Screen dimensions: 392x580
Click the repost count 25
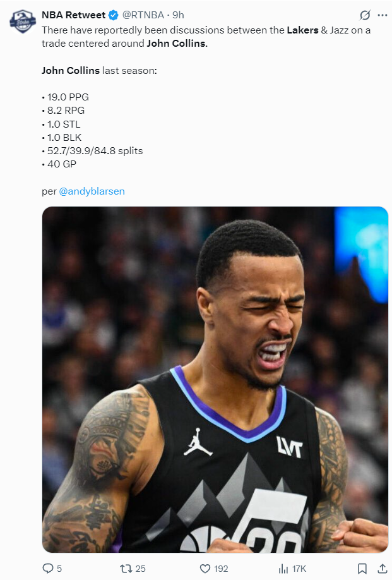tap(140, 569)
